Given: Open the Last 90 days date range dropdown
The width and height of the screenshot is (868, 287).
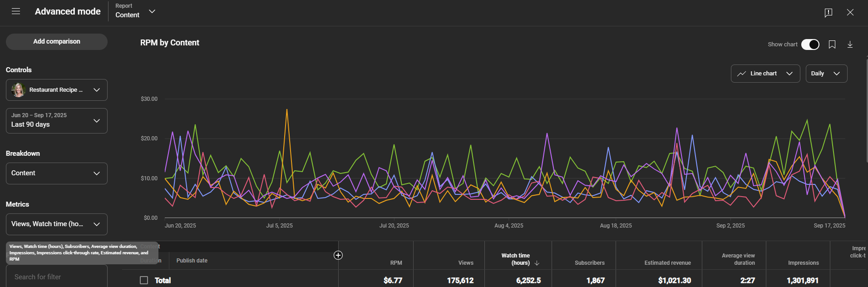Looking at the screenshot, I should coord(57,121).
